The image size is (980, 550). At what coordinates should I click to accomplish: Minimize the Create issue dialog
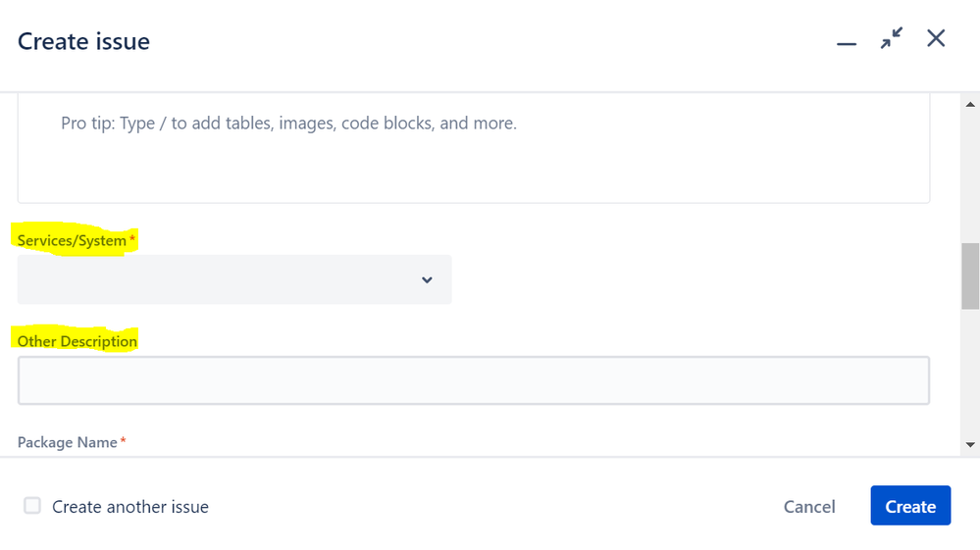847,43
